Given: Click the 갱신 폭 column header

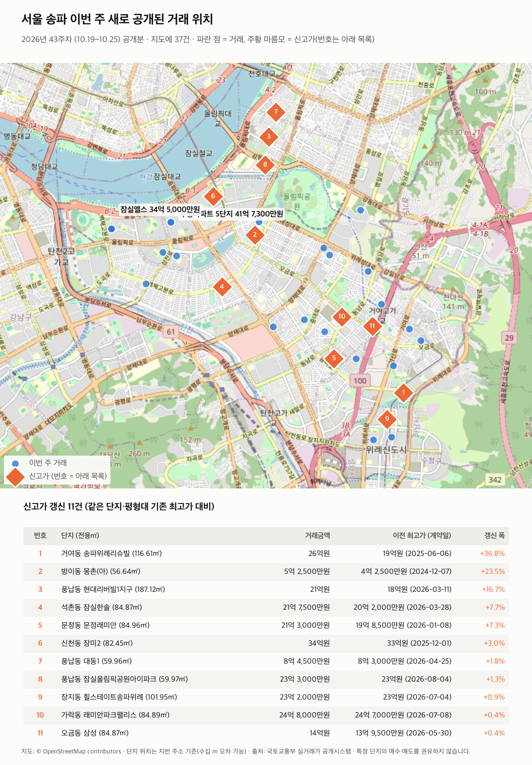Looking at the screenshot, I should click(494, 535).
